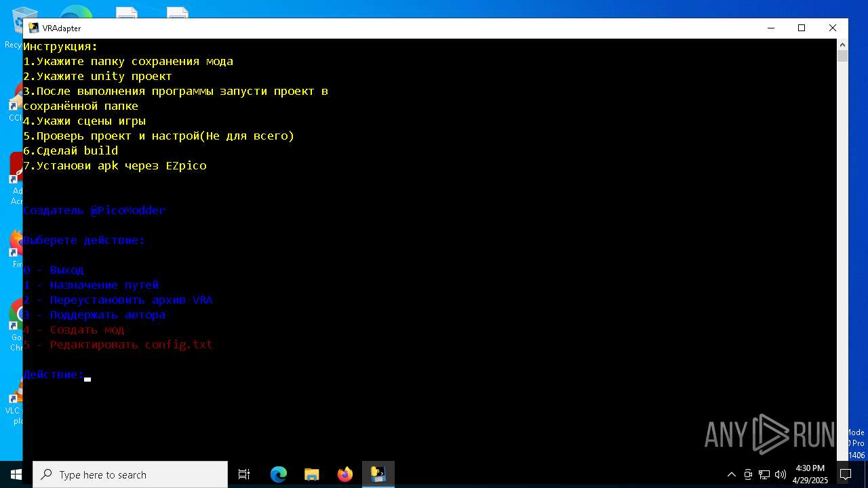868x488 pixels.
Task: Maximize the VRAdapter console window
Action: pyautogui.click(x=802, y=28)
